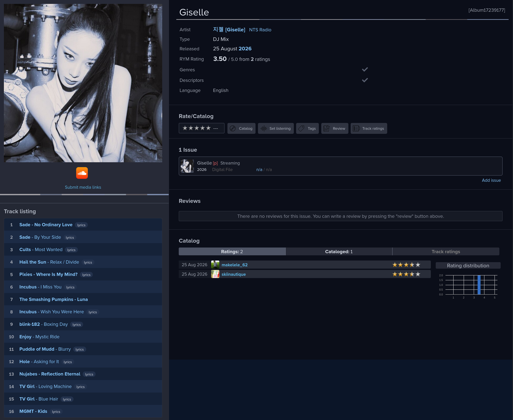Image resolution: width=513 pixels, height=420 pixels.
Task: Click The Smashing Pumpkins - Luna track
Action: click(53, 299)
